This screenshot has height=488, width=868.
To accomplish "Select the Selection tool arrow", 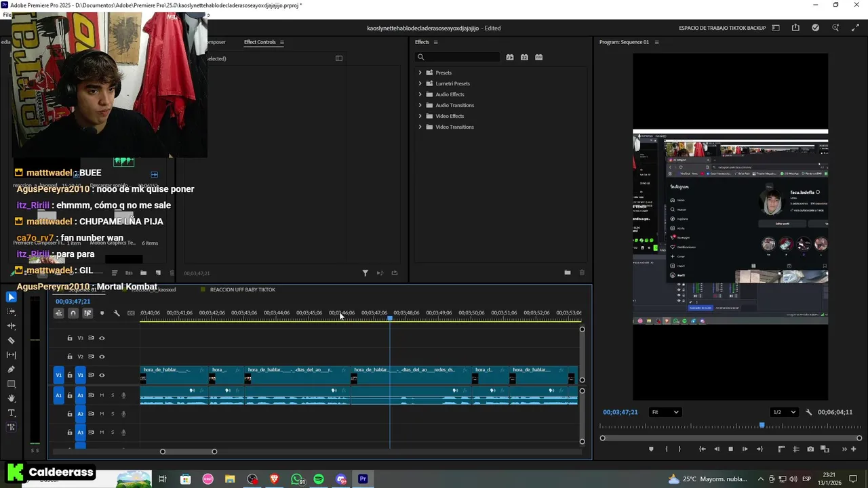I will point(11,297).
